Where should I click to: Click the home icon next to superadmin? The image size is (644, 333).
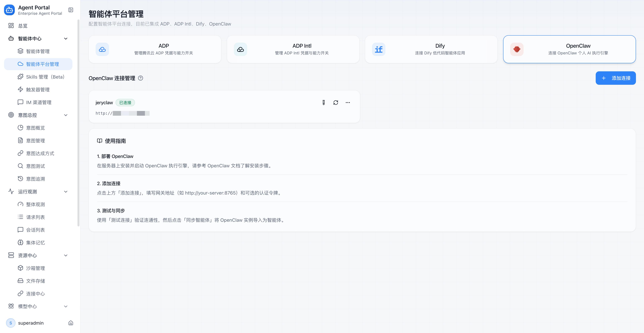(71, 323)
